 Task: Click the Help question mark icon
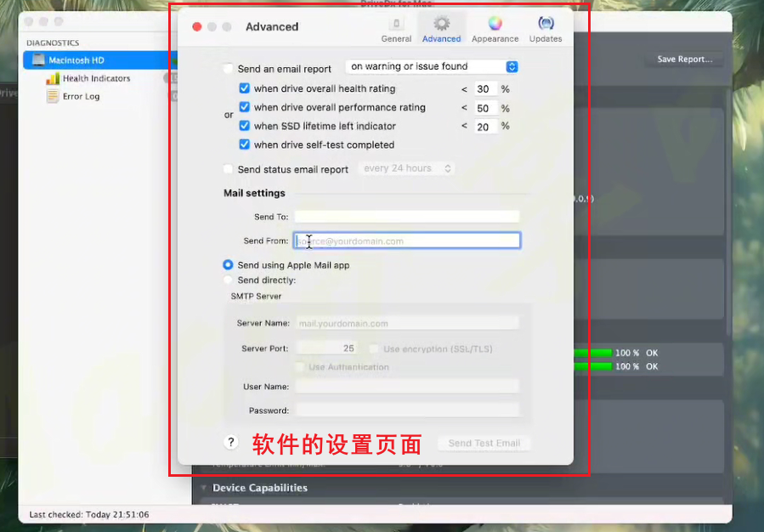(230, 442)
